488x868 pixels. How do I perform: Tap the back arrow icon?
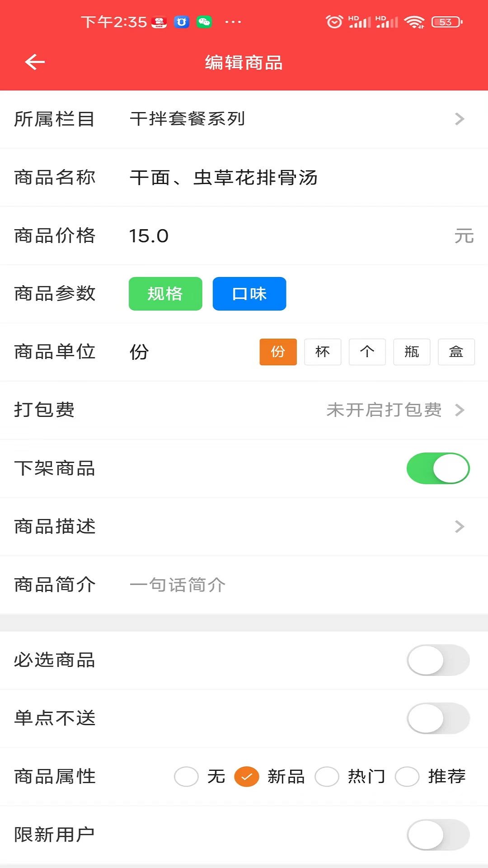pyautogui.click(x=35, y=62)
